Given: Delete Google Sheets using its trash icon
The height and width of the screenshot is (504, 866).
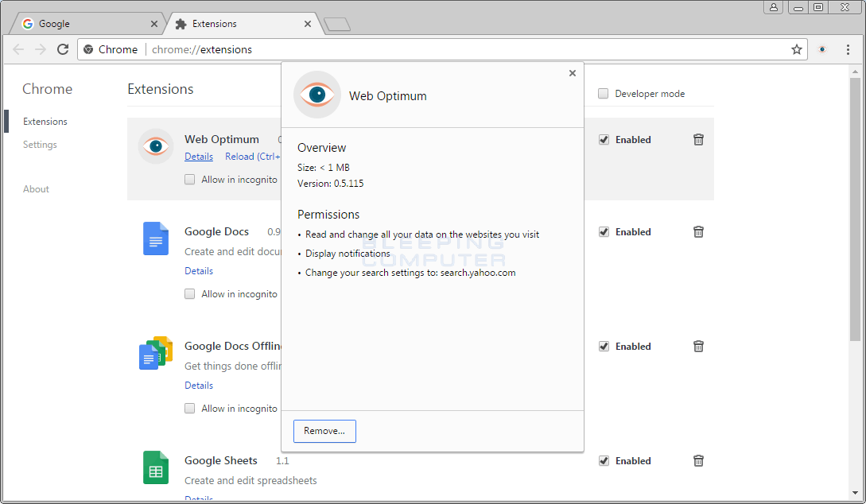Looking at the screenshot, I should [698, 460].
